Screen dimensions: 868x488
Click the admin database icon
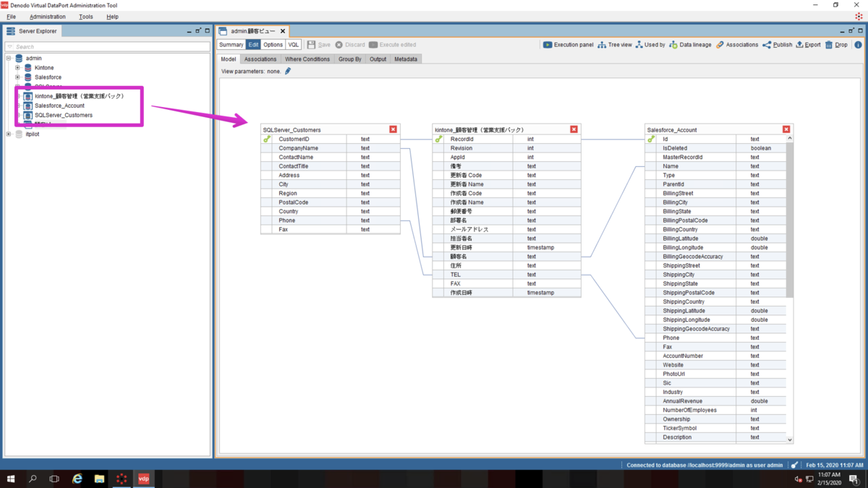(x=19, y=58)
